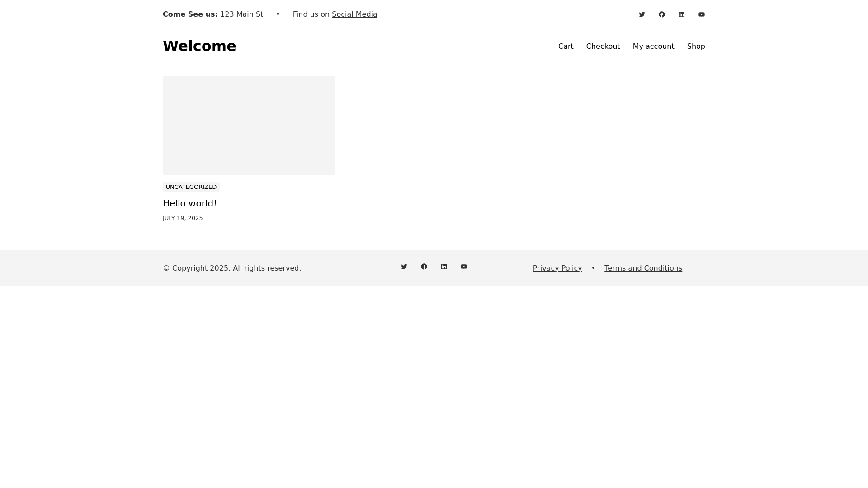868x488 pixels.
Task: Open Terms and Conditions link
Action: pyautogui.click(x=643, y=268)
